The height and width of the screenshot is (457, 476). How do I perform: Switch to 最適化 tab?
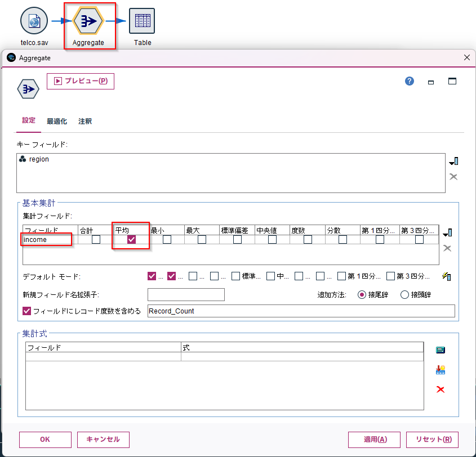(57, 122)
